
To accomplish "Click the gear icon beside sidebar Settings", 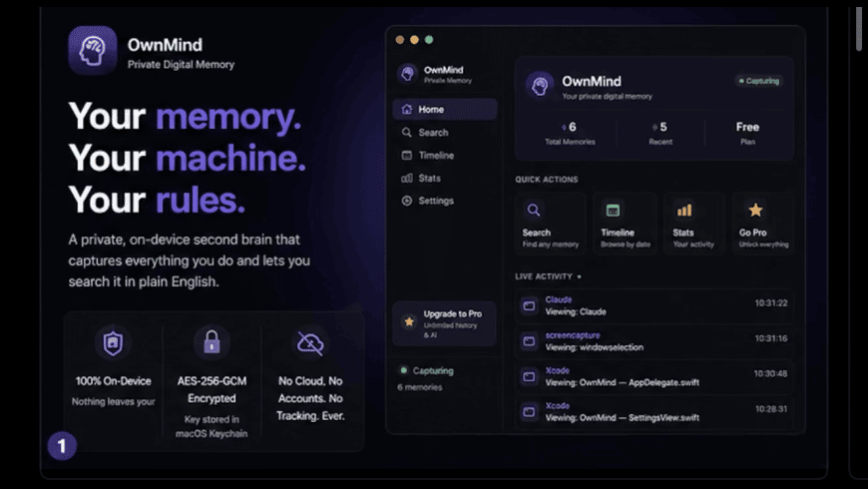I will click(x=407, y=201).
